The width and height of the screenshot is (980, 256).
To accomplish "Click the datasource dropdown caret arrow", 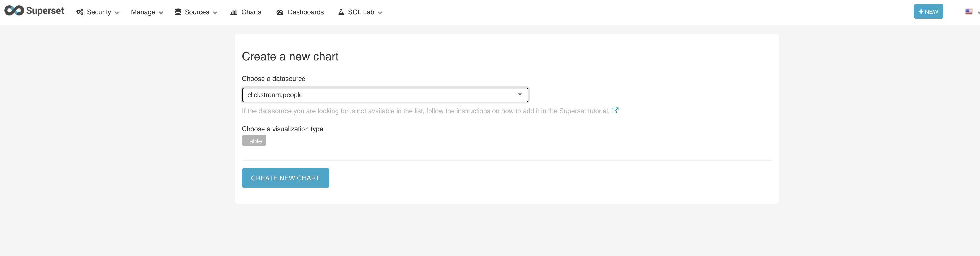I will [x=520, y=95].
